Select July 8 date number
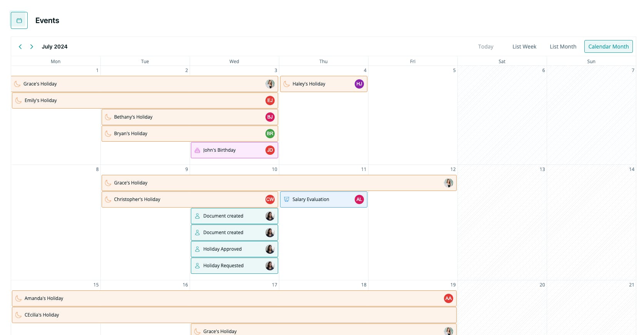Image resolution: width=644 pixels, height=335 pixels. 97,169
